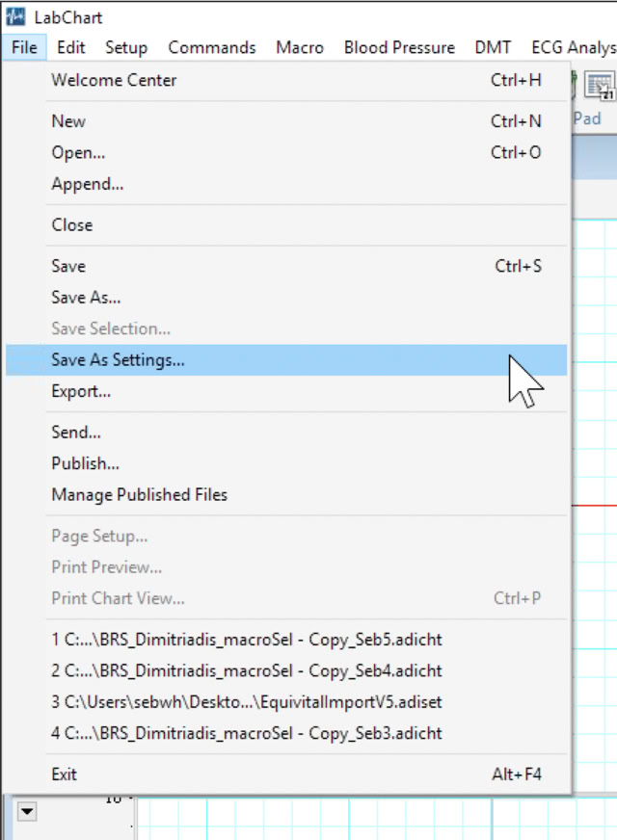The image size is (617, 840).
Task: Choose Open... in the File menu
Action: click(78, 152)
